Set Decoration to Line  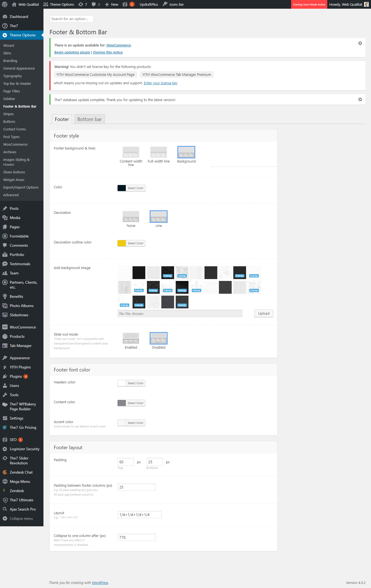coord(159,217)
